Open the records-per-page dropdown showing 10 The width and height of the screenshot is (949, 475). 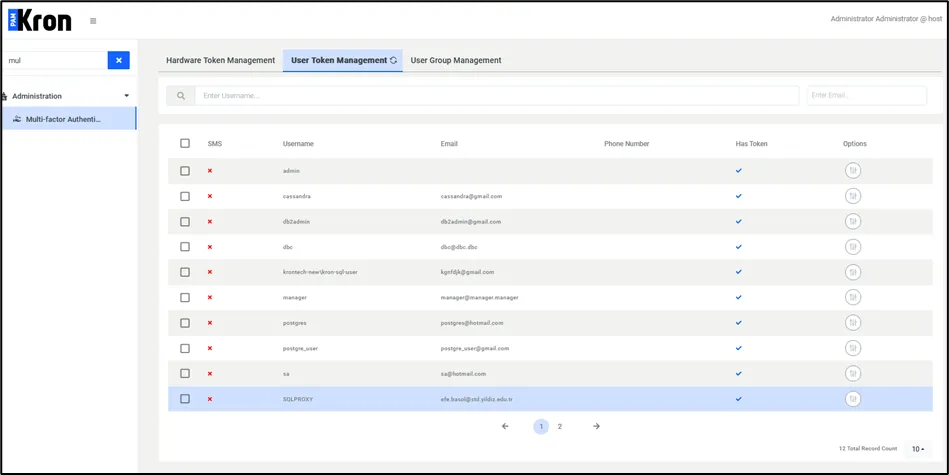tap(918, 449)
